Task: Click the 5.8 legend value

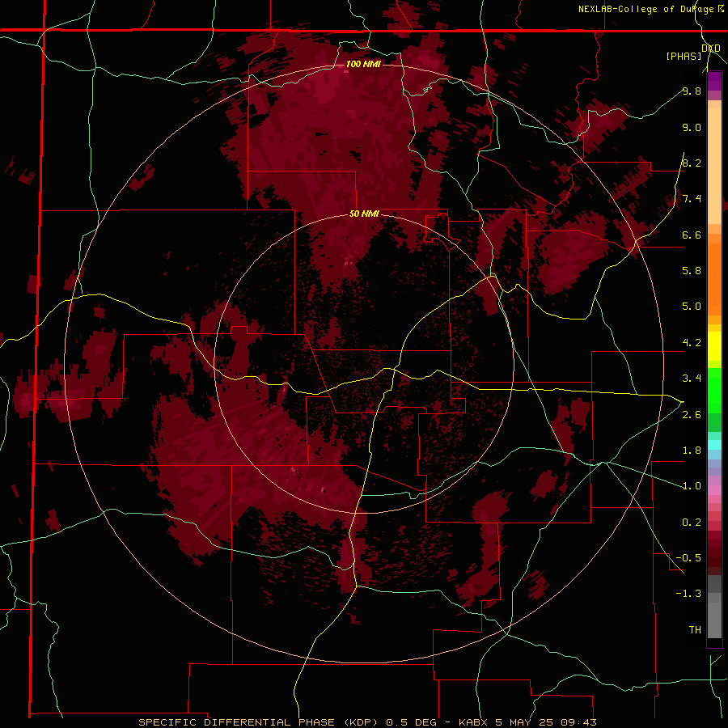Action: (692, 271)
